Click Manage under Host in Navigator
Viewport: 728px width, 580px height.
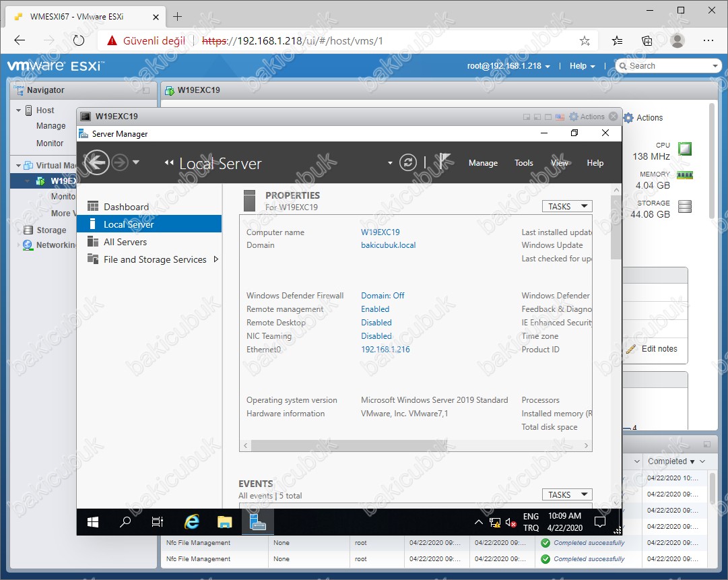click(51, 126)
